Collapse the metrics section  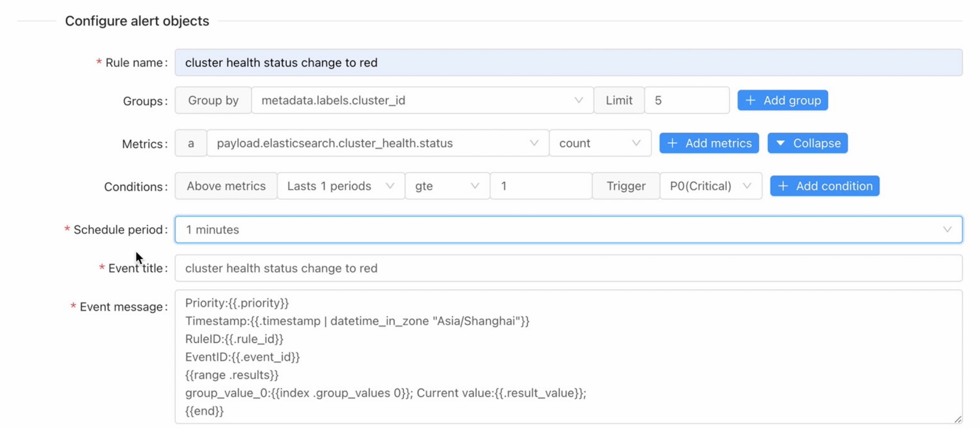point(807,143)
